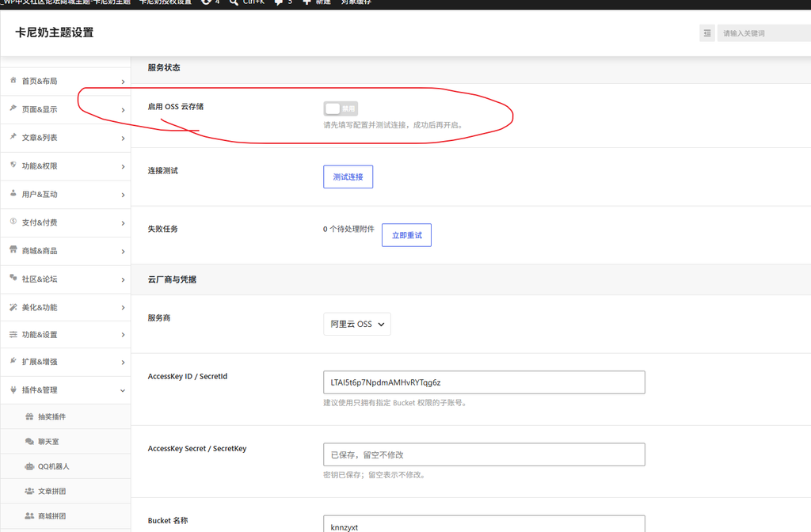811x532 pixels.
Task: Click the 请输入关键词 search box
Action: [x=764, y=33]
